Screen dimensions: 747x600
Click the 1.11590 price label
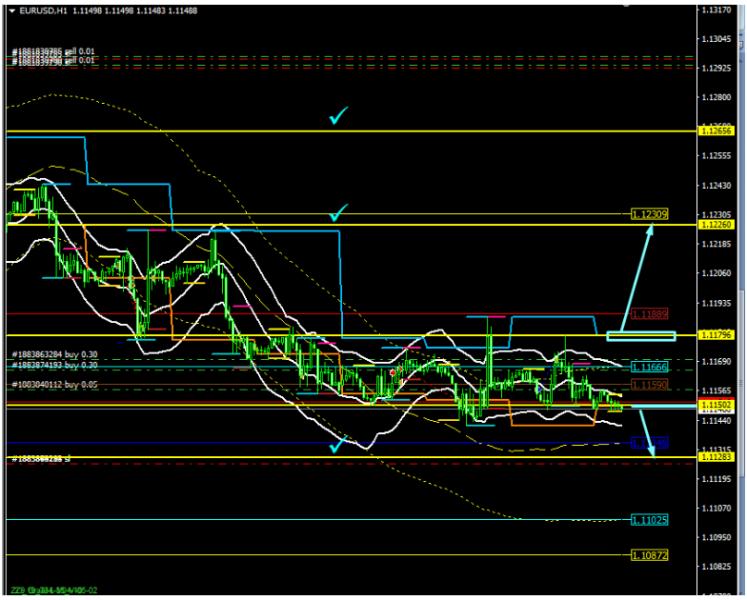click(649, 385)
